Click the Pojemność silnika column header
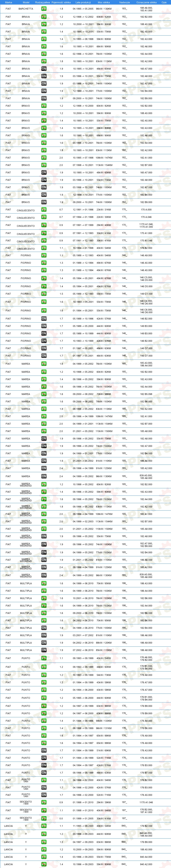The width and height of the screenshot is (171, 868). (61, 2)
